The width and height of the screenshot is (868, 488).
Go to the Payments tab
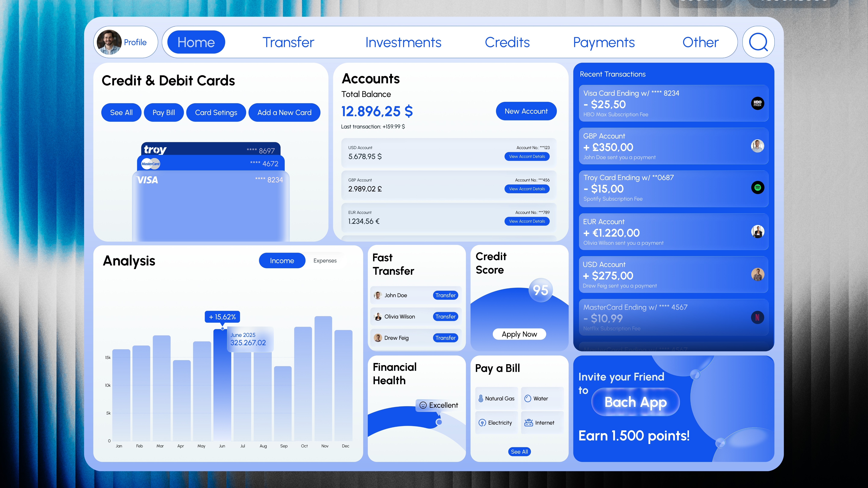pyautogui.click(x=604, y=42)
